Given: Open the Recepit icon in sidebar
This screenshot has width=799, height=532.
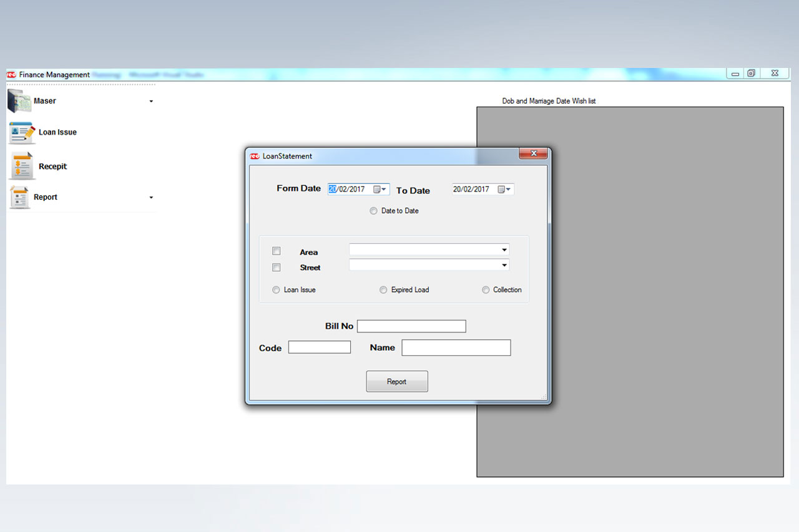Looking at the screenshot, I should 22,167.
